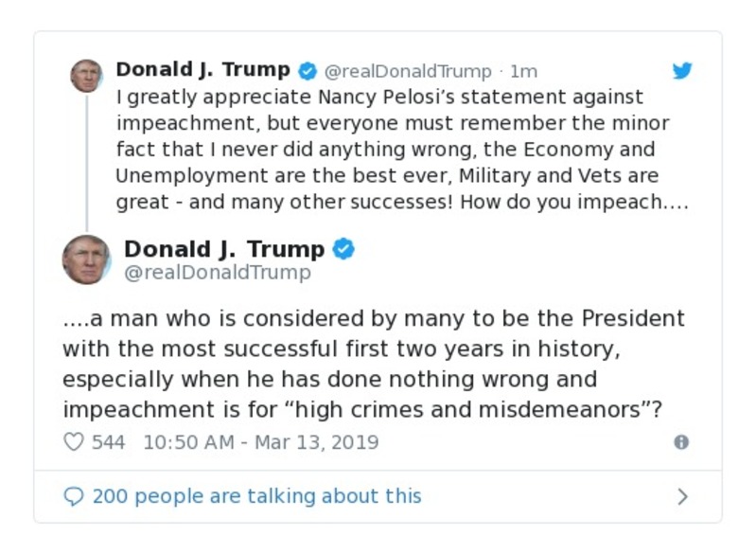Open @realDonaldTrump handle under main name
The height and width of the screenshot is (554, 756).
[x=218, y=272]
